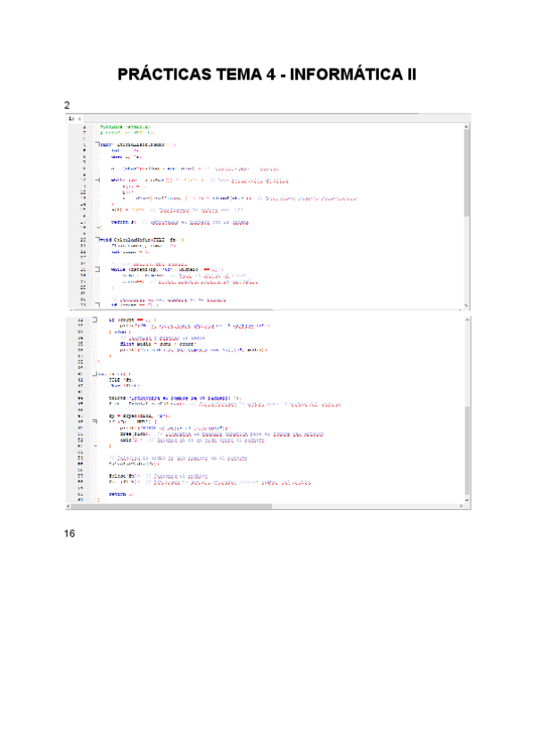Collapse the void CalculaMedia function fold marker

[x=95, y=240]
